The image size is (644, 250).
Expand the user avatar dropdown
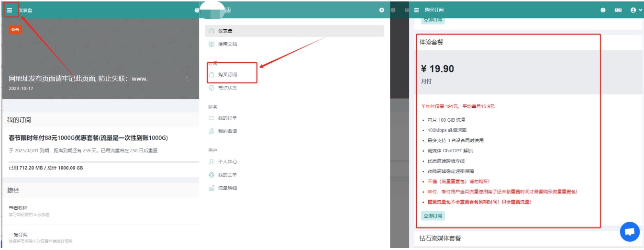tap(636, 10)
